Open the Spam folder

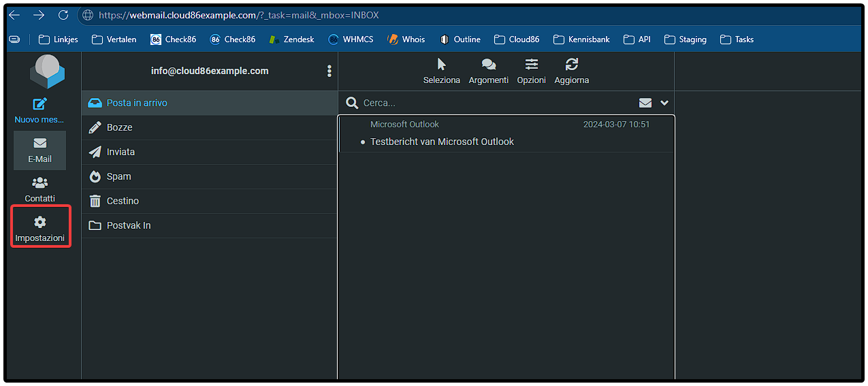(210, 176)
